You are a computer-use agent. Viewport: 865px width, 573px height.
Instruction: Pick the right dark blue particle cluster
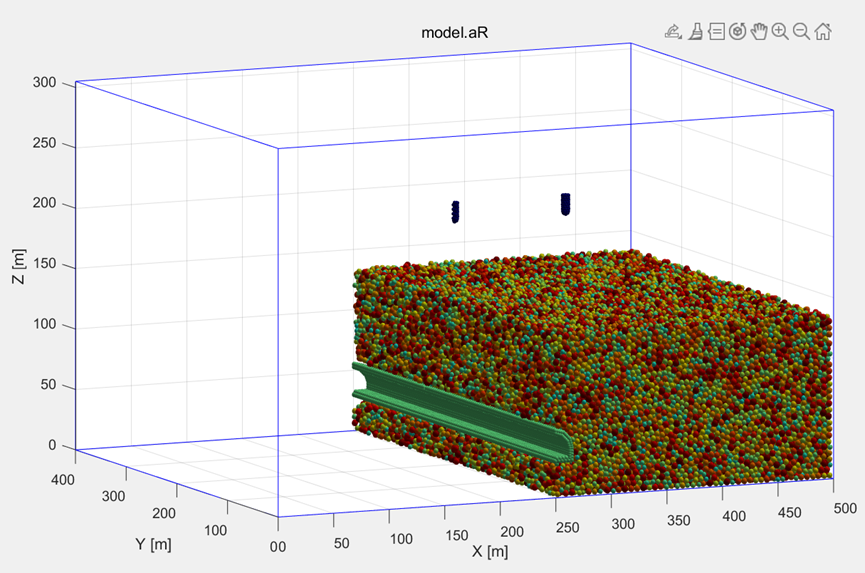(x=566, y=204)
